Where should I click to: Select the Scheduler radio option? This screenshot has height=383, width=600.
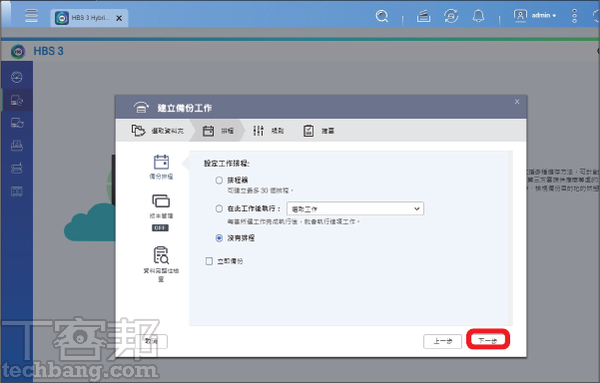tap(219, 180)
